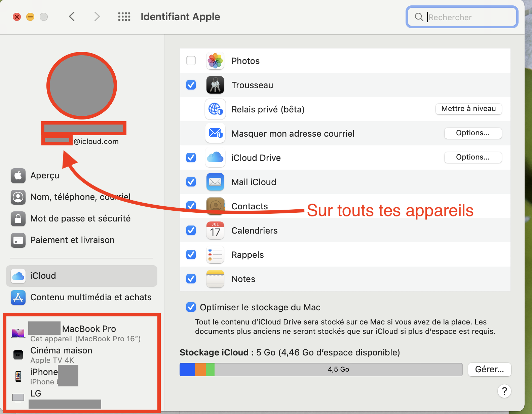The image size is (532, 414).
Task: Click the Contacts label
Action: (x=250, y=206)
